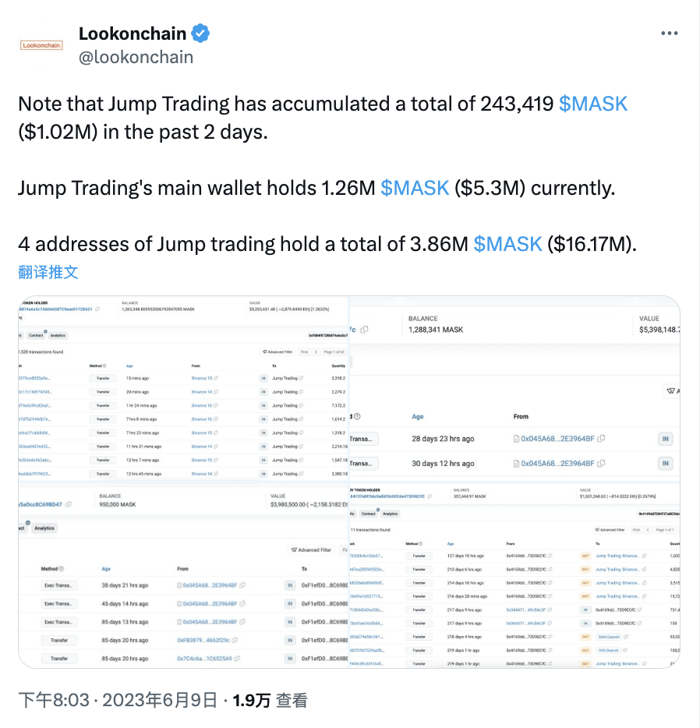Click the copy icon next to Binance 15
The image size is (700, 728).
click(x=214, y=378)
